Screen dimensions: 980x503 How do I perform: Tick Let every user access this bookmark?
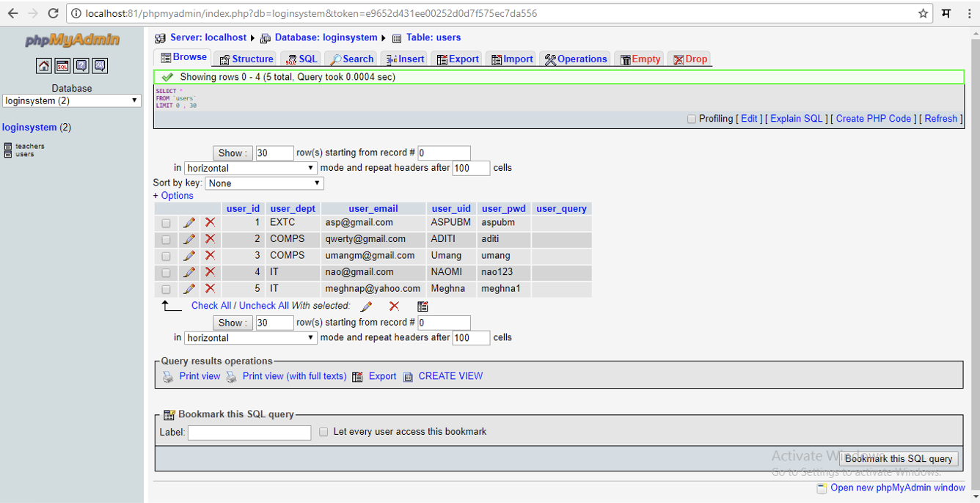click(x=323, y=432)
